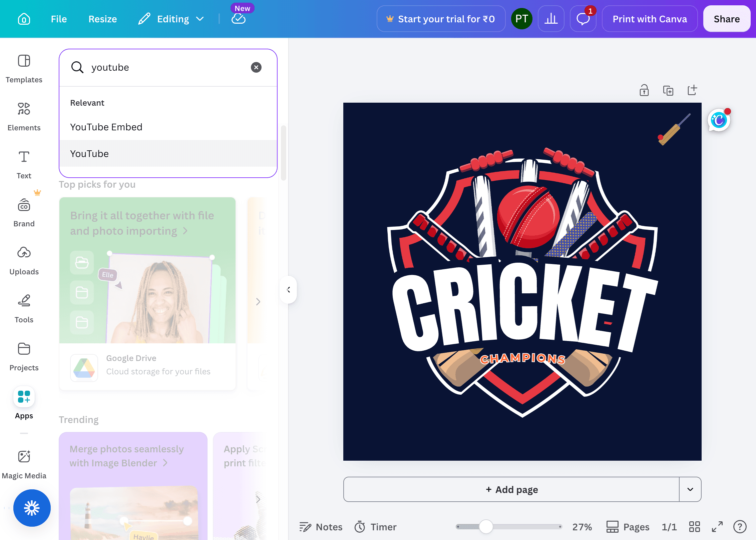Open the Resize menu
This screenshot has height=540, width=756.
tap(103, 19)
